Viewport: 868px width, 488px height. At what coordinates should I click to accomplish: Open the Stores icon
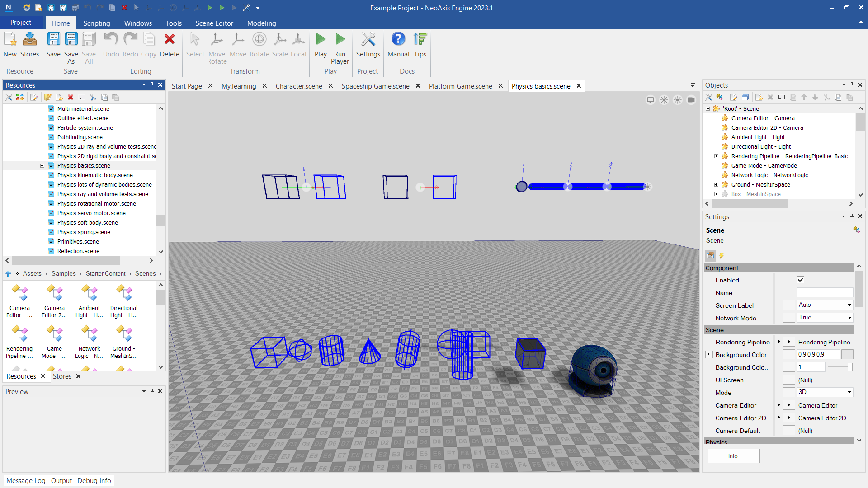30,40
